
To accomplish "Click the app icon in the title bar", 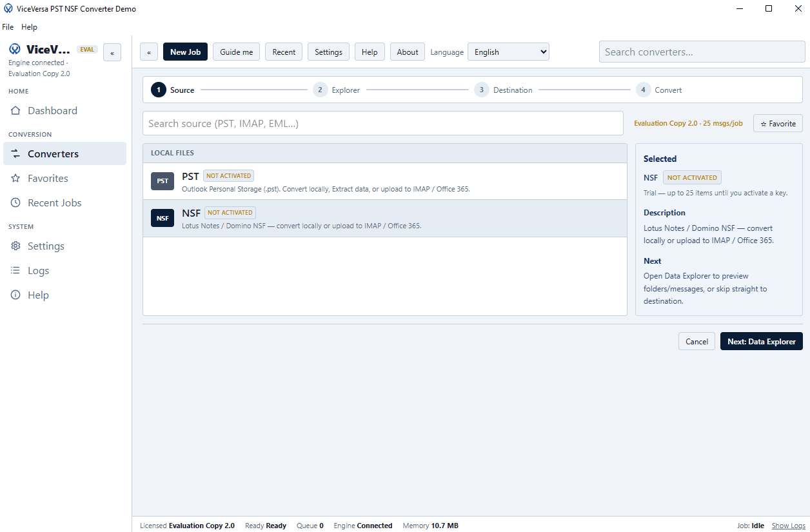I will click(8, 9).
